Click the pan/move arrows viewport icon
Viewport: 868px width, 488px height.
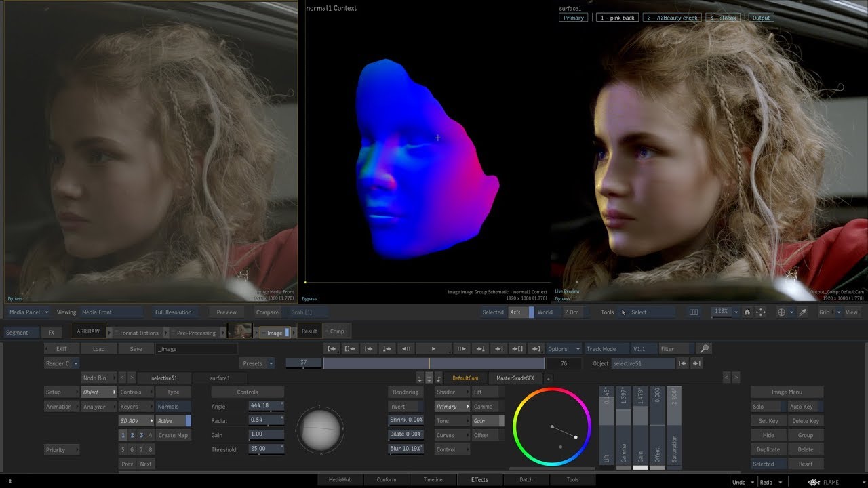click(x=760, y=312)
